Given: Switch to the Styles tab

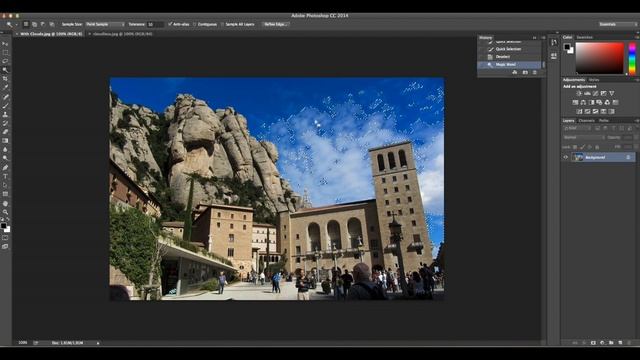Looking at the screenshot, I should point(594,80).
